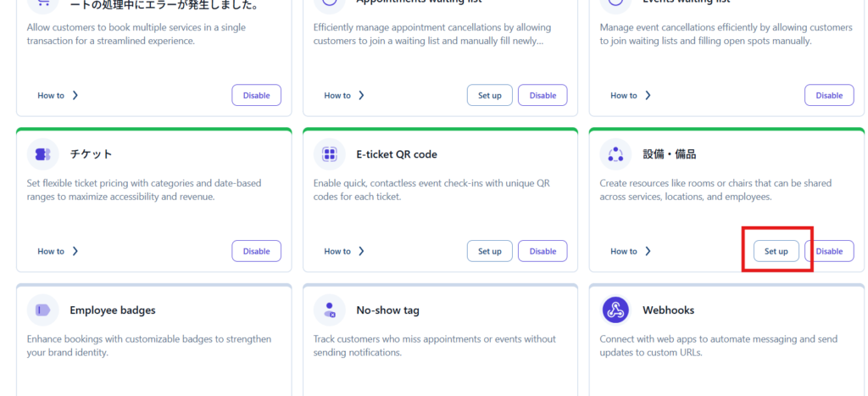This screenshot has height=396, width=868.
Task: Click the Webhooks icon
Action: point(615,310)
